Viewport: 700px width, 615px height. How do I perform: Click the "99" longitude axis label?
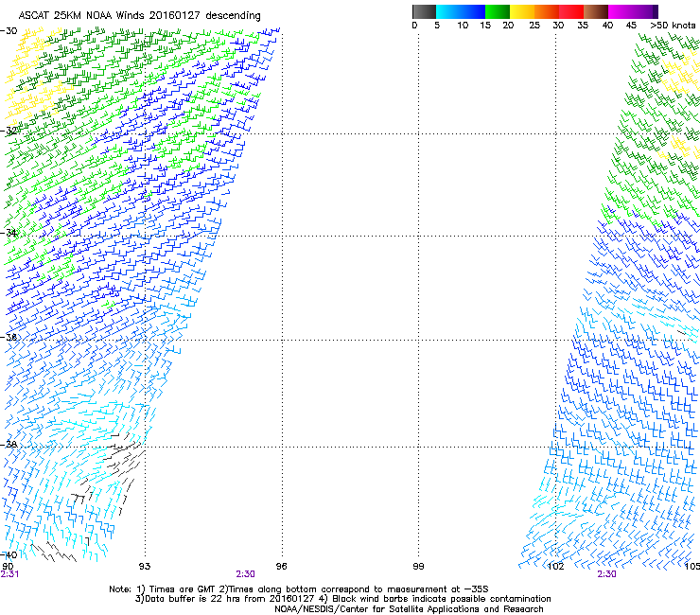(418, 567)
